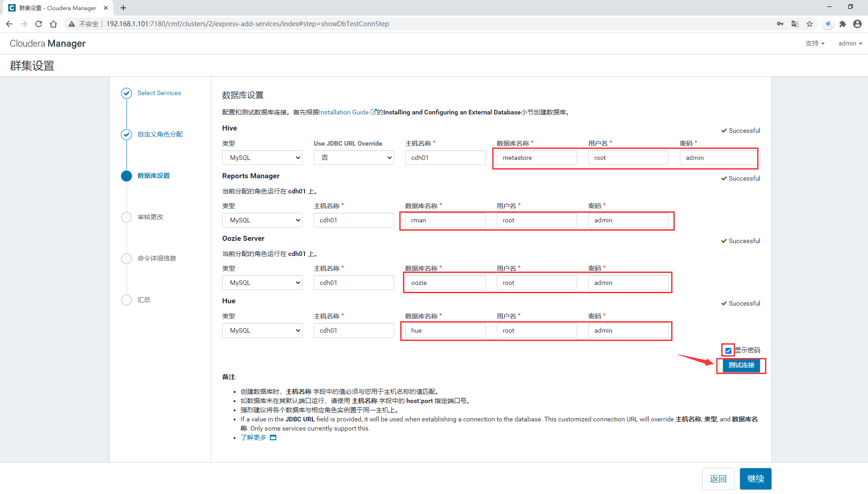Click the browser forward arrow

tap(24, 24)
